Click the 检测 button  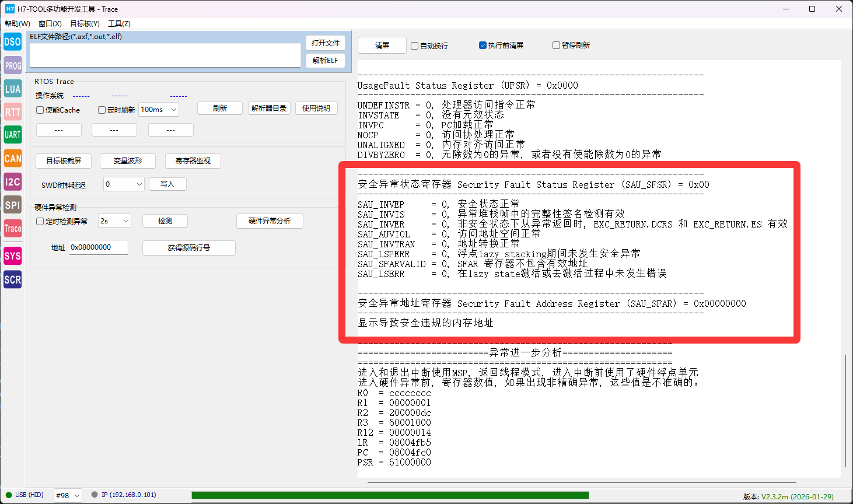tap(165, 221)
